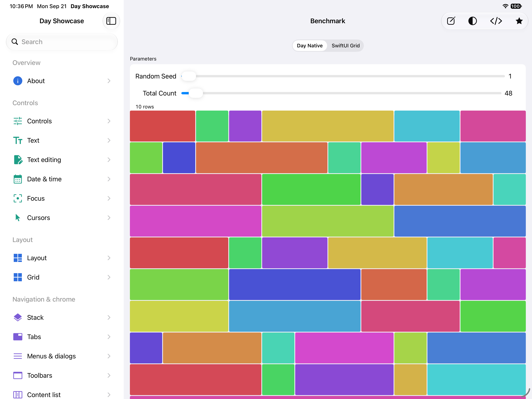Expand the Cursors chevron
Viewport: 532px width, 399px height.
109,218
